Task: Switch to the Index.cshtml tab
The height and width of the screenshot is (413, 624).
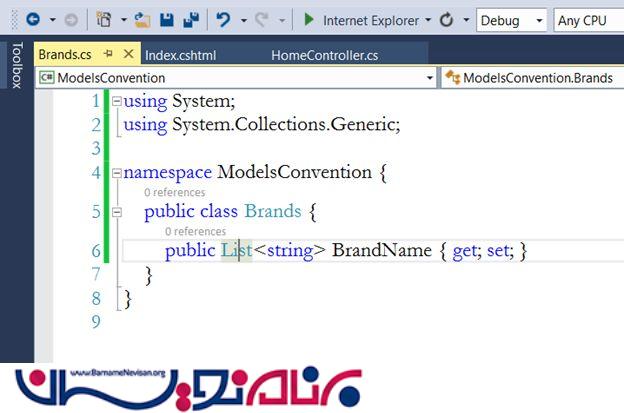Action: pos(180,55)
